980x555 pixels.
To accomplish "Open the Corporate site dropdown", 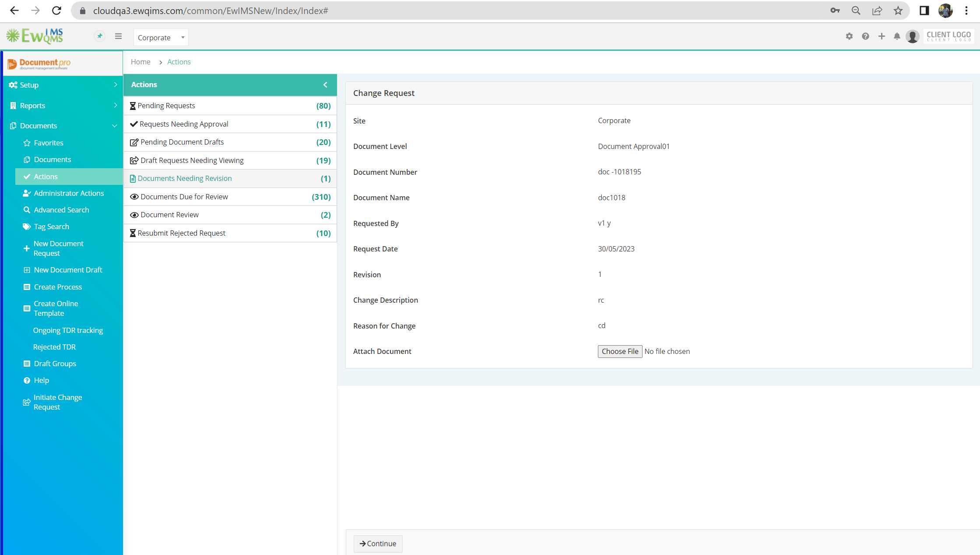I will [161, 38].
